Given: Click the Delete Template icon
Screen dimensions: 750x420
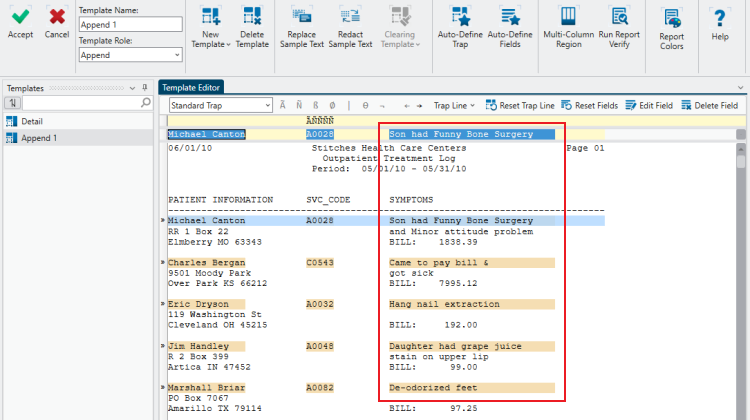Looking at the screenshot, I should (252, 17).
